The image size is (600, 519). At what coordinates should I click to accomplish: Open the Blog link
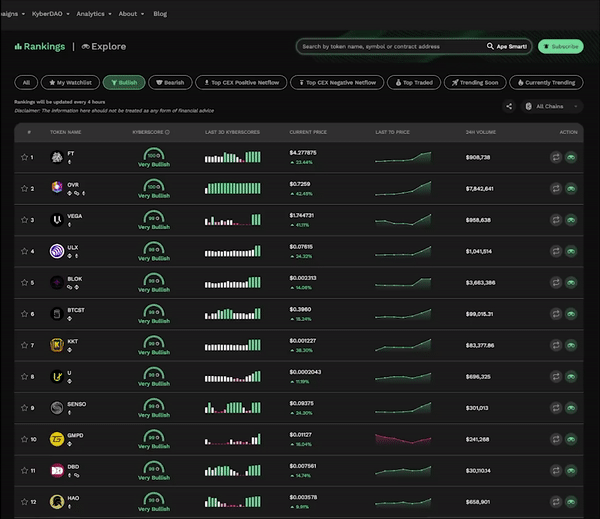pos(160,14)
